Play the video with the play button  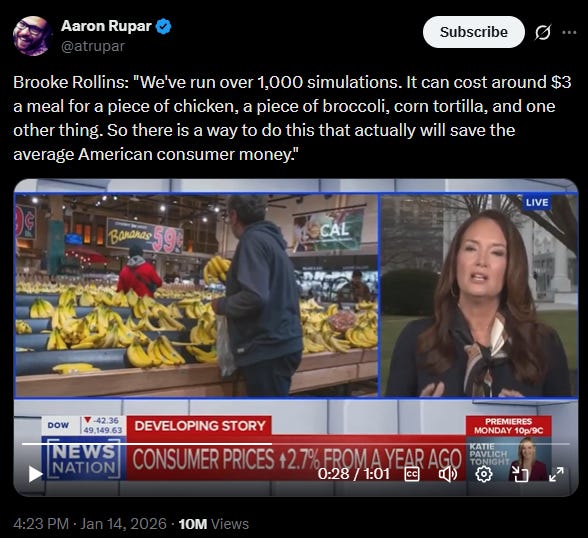coord(35,474)
